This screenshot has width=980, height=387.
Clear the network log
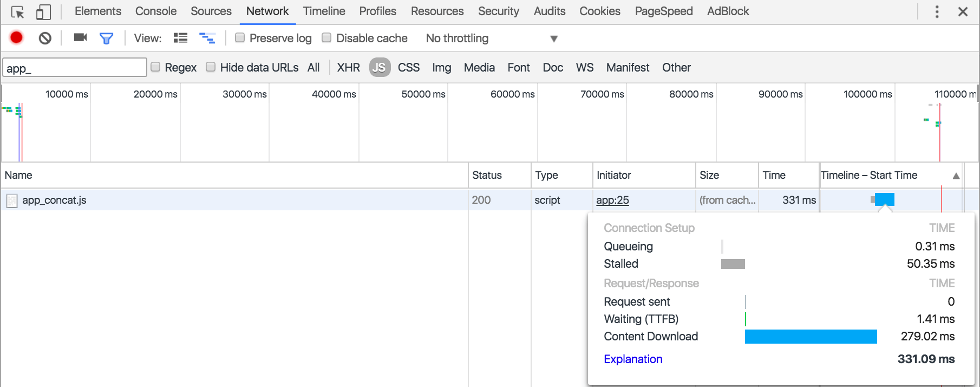point(45,38)
